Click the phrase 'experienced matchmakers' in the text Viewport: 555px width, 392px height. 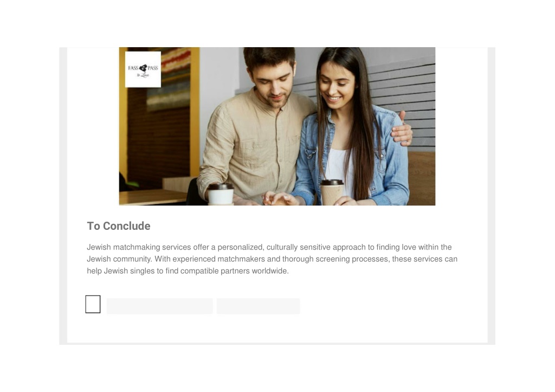219,259
